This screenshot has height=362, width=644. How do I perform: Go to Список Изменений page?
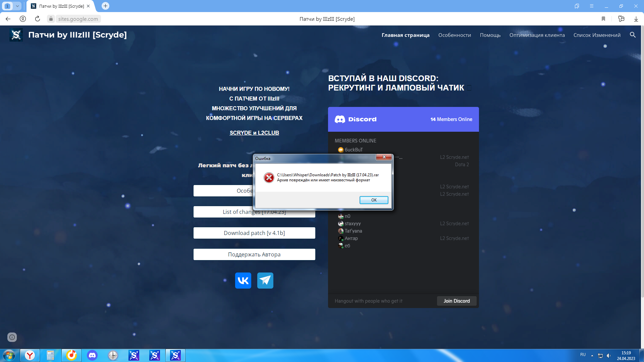click(x=597, y=35)
